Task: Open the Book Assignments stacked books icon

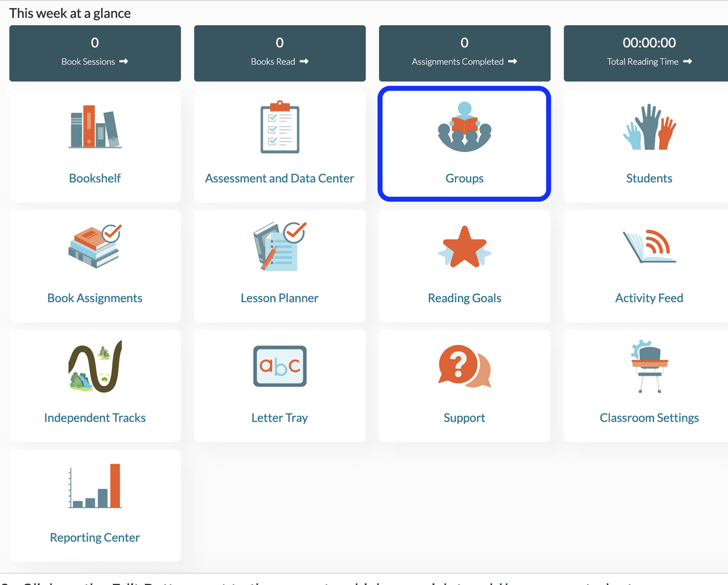Action: pyautogui.click(x=95, y=246)
